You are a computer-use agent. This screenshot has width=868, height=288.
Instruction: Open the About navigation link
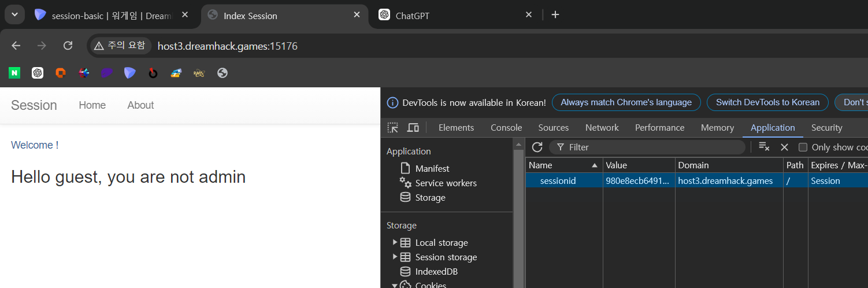coord(140,105)
